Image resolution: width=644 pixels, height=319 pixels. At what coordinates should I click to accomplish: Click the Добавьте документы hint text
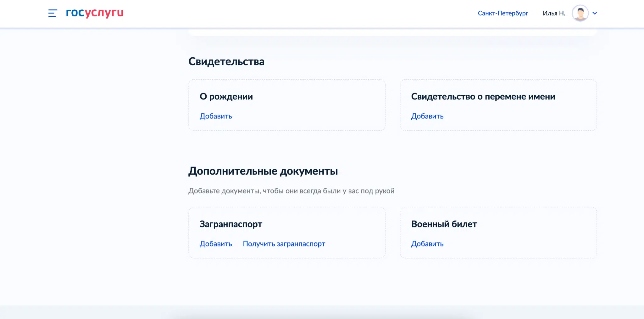click(x=291, y=191)
